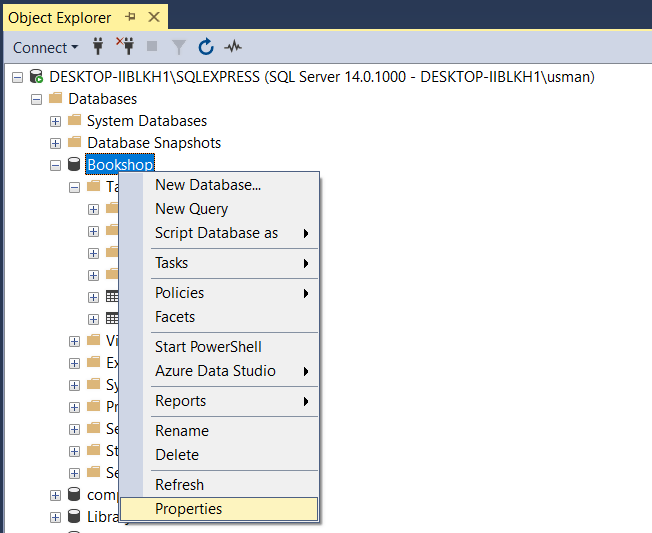Collapse the Databases folder node
Screen dimensions: 652x533
[37, 99]
